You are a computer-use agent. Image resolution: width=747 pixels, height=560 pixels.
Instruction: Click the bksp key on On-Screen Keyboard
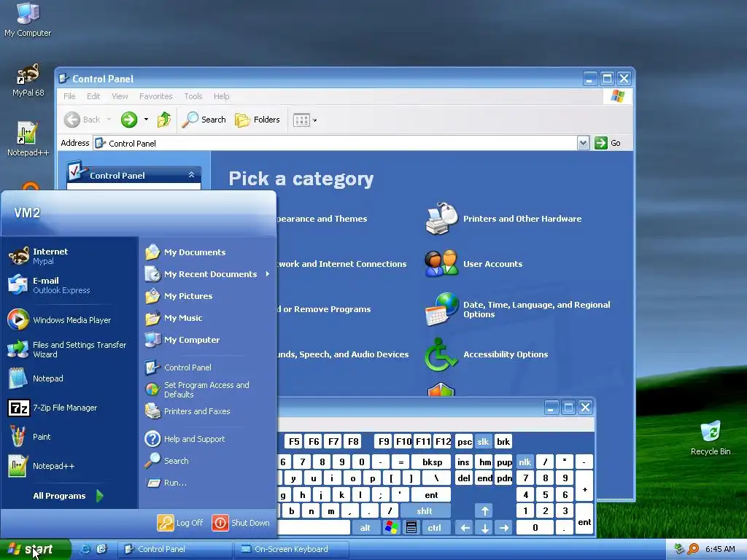(x=432, y=462)
